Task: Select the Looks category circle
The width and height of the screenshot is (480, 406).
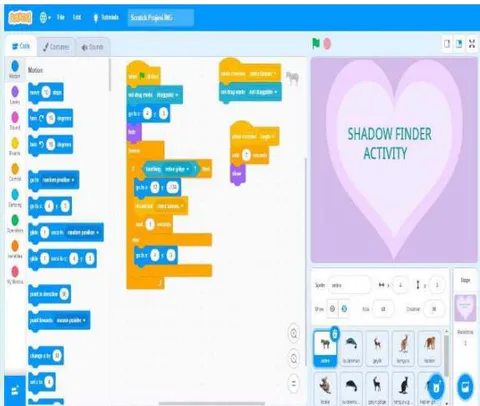Action: click(x=15, y=92)
